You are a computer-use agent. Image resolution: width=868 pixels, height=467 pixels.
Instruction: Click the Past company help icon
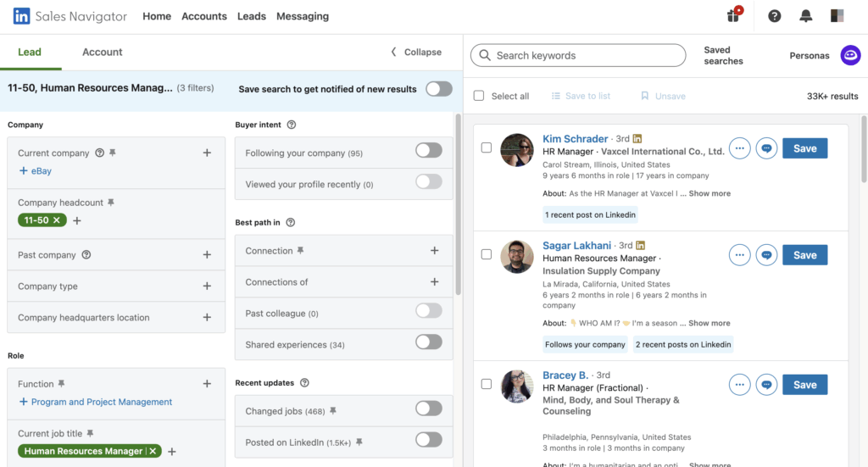tap(86, 254)
